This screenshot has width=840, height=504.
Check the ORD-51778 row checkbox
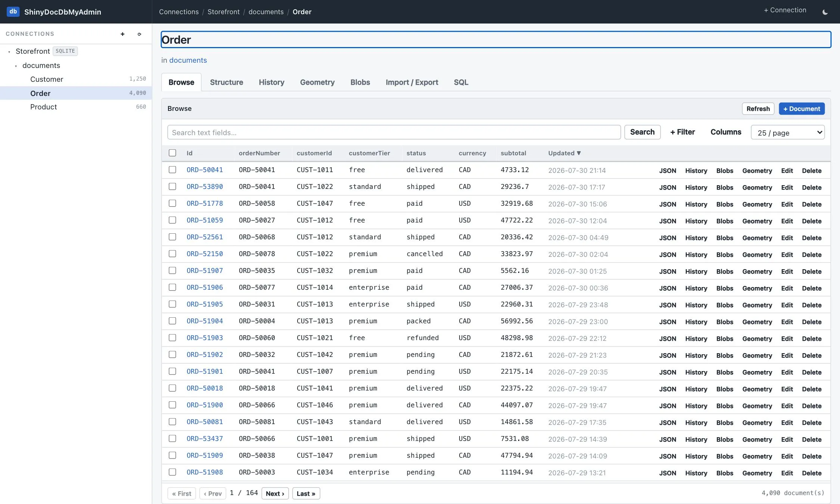click(x=172, y=203)
